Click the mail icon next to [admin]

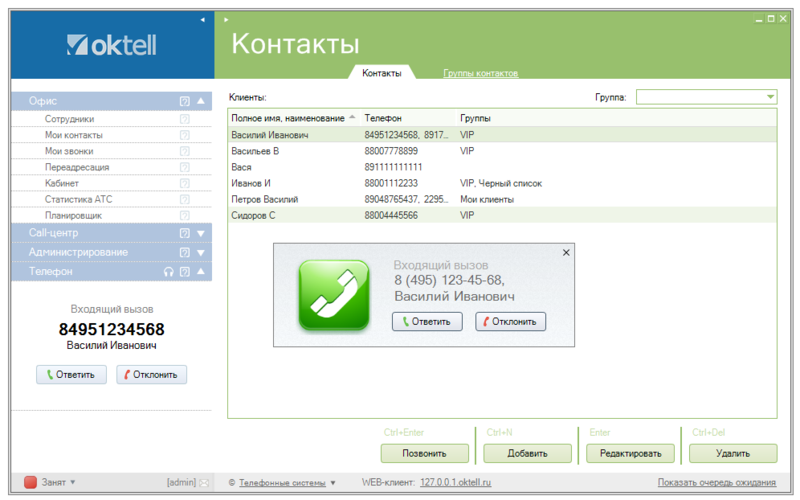(x=205, y=483)
